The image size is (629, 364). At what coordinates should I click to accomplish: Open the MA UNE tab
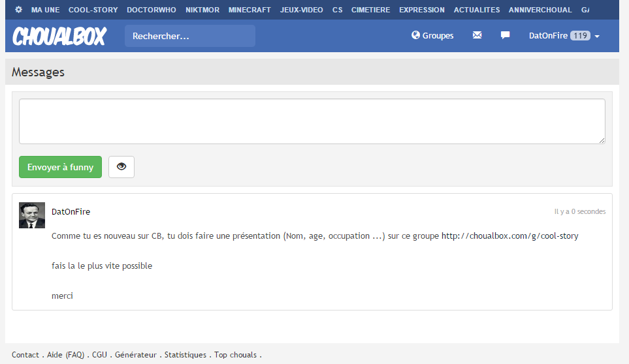tap(45, 10)
